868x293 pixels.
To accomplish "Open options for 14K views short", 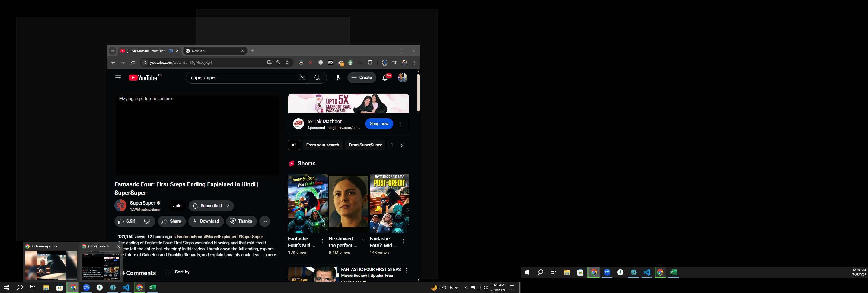I will 404,241.
